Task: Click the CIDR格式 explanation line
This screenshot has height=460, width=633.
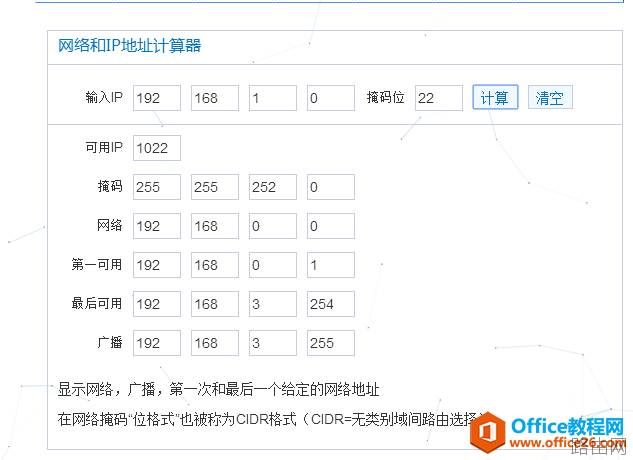Action: tap(271, 419)
